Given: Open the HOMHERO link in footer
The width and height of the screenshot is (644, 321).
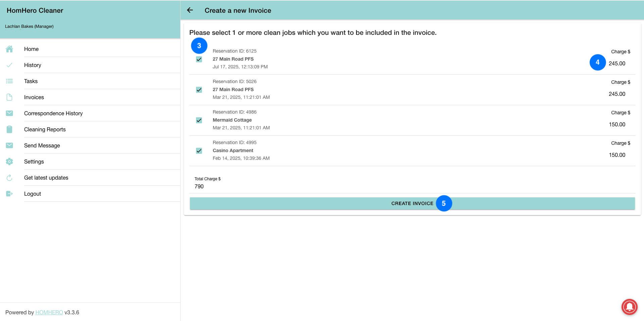Looking at the screenshot, I should 49,312.
